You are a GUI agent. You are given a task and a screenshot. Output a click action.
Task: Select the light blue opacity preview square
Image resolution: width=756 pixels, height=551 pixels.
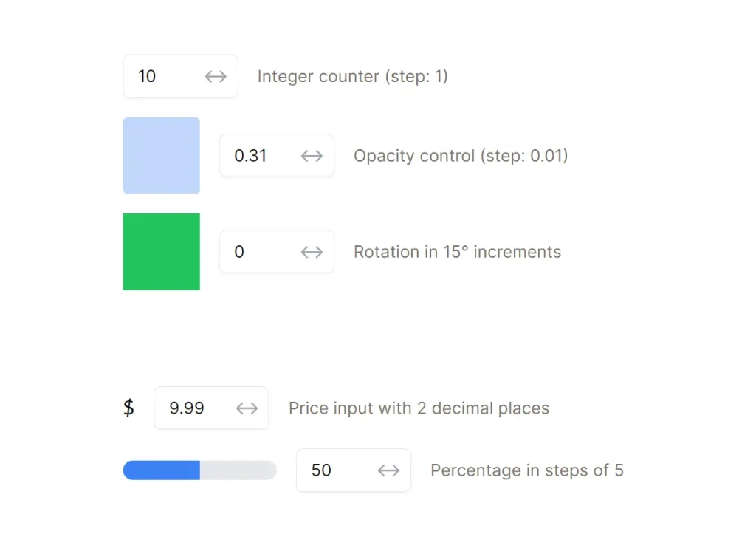[161, 155]
